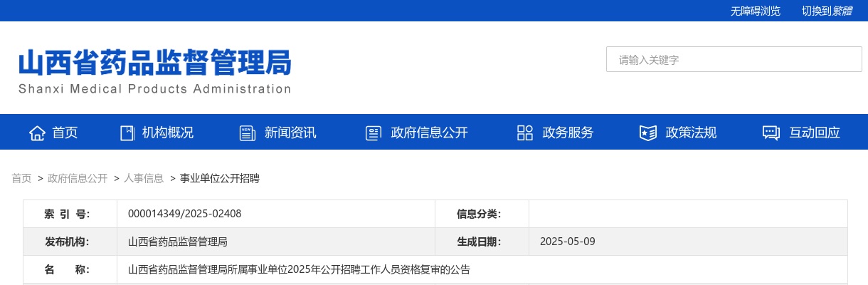Focus the 请输入关键字 search box

click(734, 60)
